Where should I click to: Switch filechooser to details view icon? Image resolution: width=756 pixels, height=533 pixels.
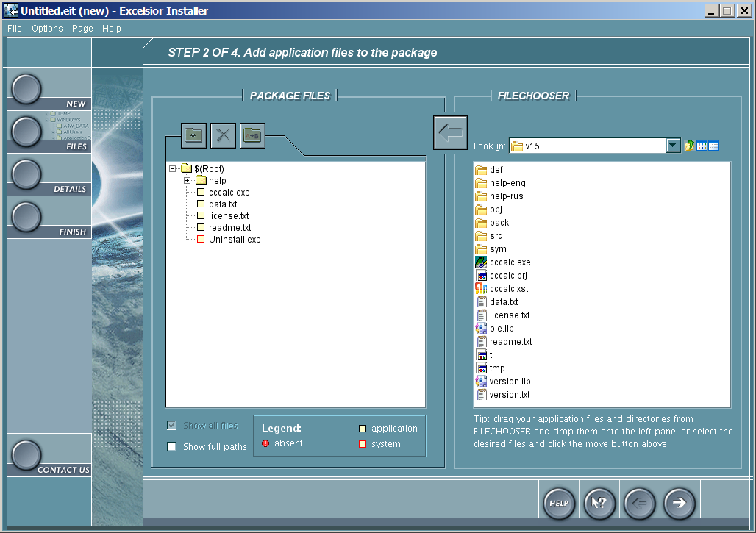[x=714, y=146]
